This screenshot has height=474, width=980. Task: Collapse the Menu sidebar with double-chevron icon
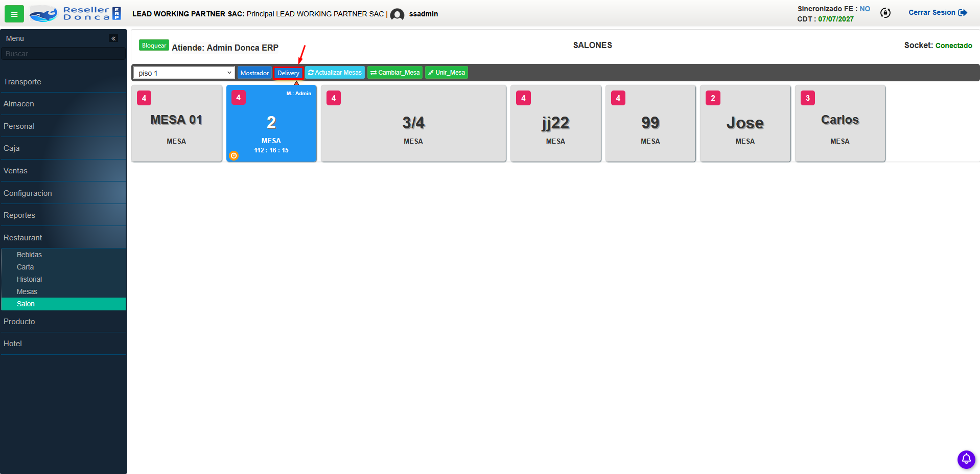tap(113, 38)
